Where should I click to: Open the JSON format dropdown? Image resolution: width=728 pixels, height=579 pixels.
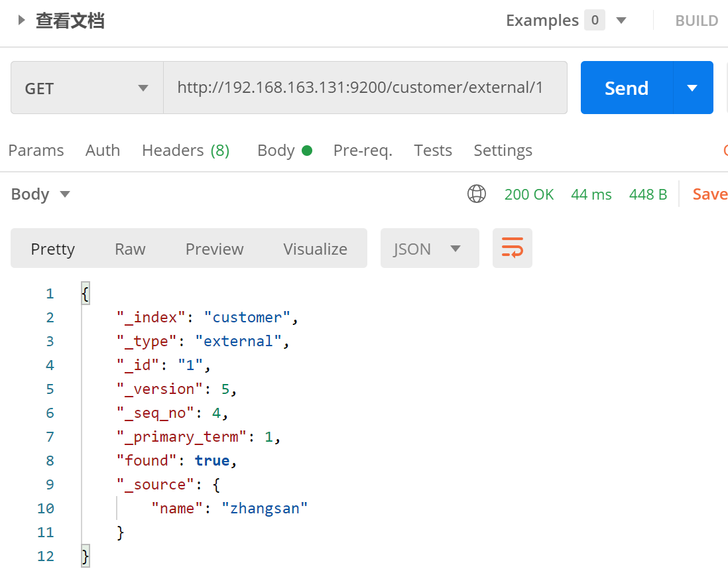click(430, 248)
